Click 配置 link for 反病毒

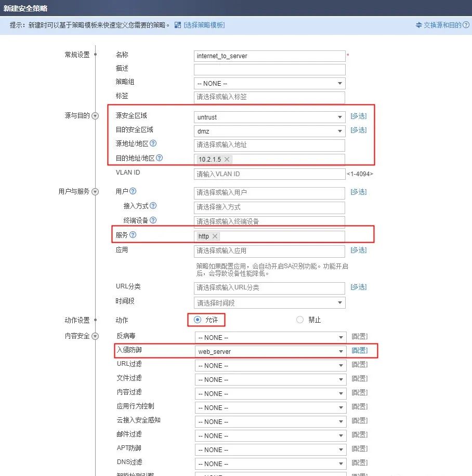(360, 336)
